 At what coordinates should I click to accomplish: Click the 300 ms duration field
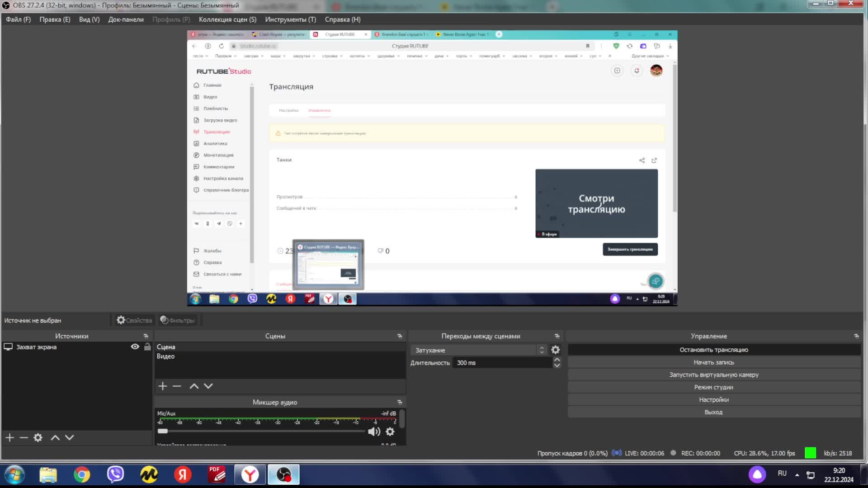coord(503,363)
